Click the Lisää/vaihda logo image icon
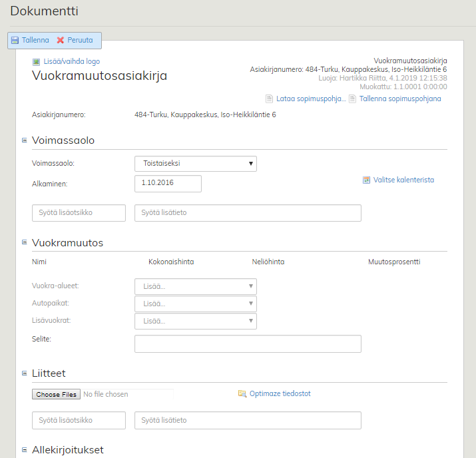This screenshot has width=476, height=458. click(37, 62)
